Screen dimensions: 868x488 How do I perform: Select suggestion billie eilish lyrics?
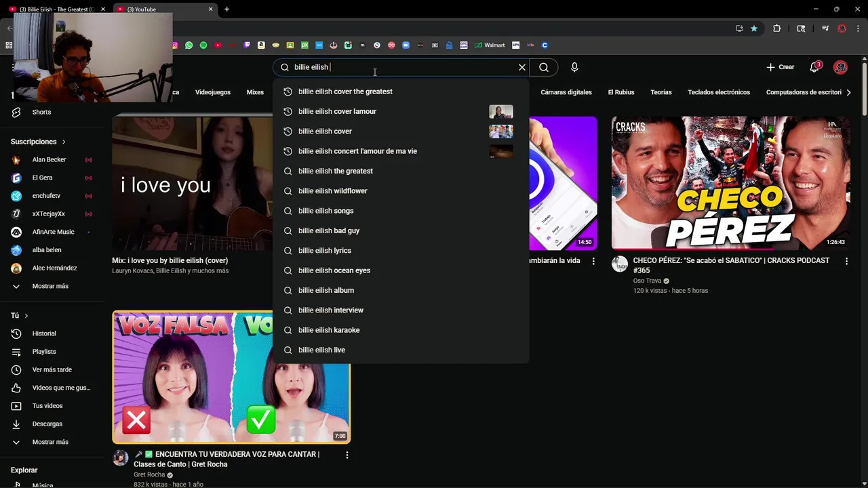coord(401,250)
